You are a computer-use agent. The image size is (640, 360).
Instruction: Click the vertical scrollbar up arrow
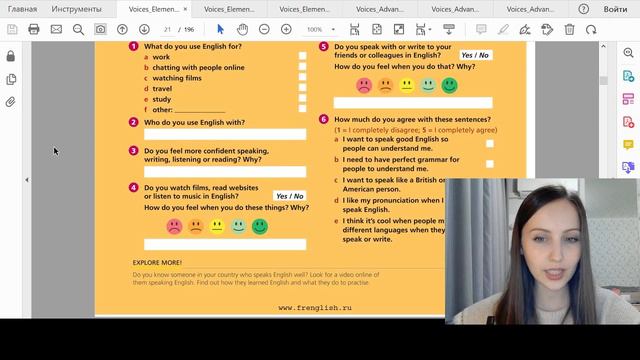coord(604,47)
